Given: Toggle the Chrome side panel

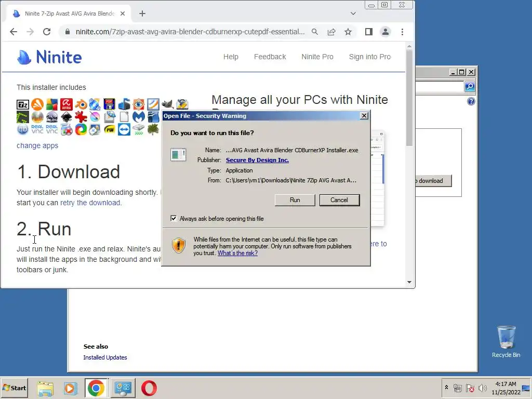Looking at the screenshot, I should [x=369, y=32].
